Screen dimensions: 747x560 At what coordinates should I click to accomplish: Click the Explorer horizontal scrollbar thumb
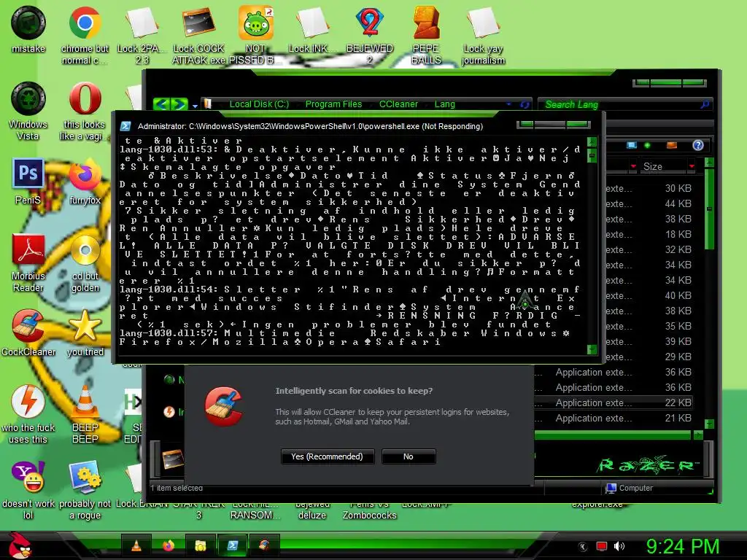click(x=612, y=435)
